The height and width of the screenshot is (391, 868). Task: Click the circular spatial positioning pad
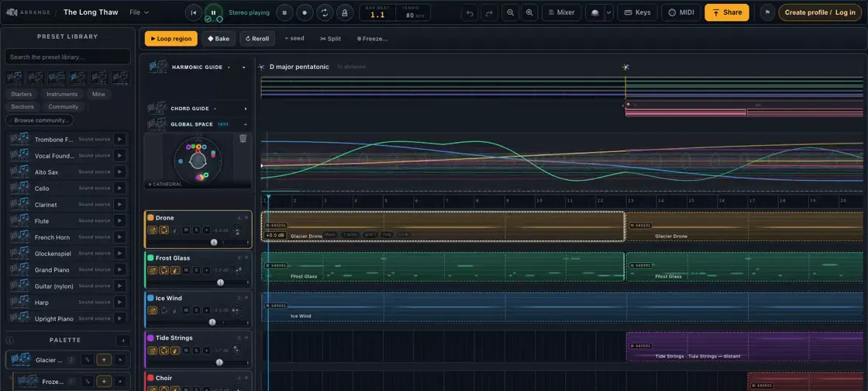point(197,160)
